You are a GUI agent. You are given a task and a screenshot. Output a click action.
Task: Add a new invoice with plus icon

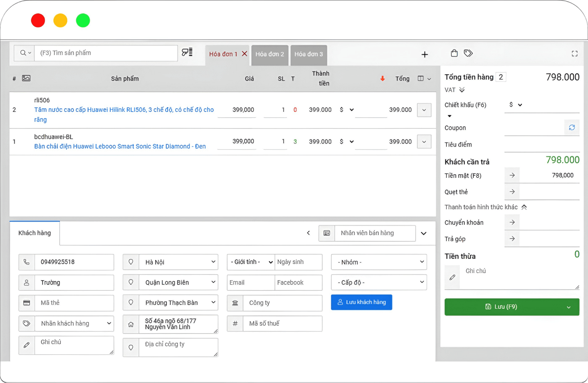425,55
